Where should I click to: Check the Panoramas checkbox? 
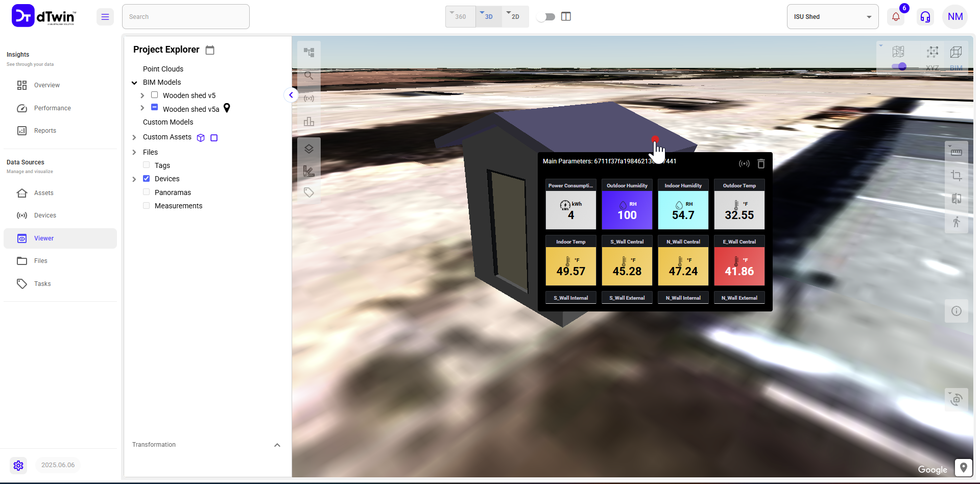147,192
